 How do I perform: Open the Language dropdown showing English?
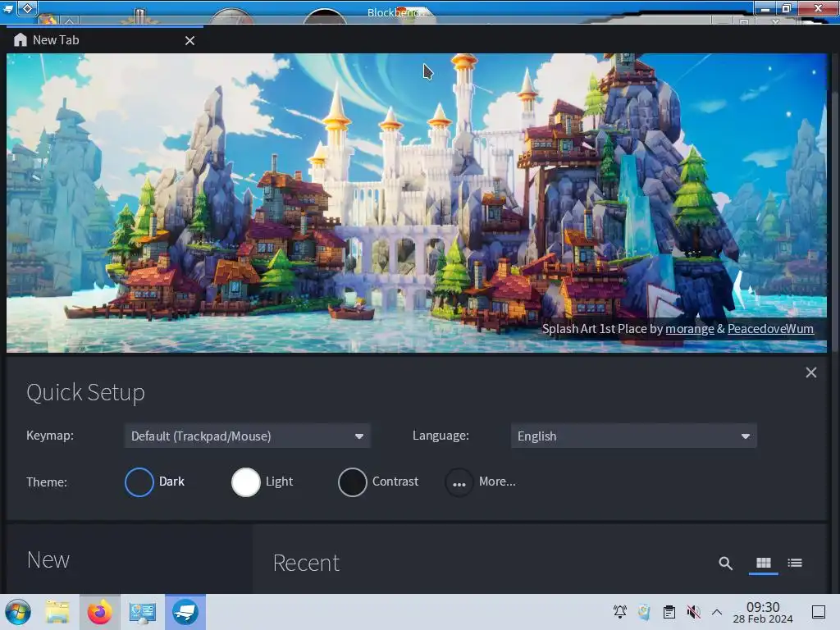(x=633, y=436)
